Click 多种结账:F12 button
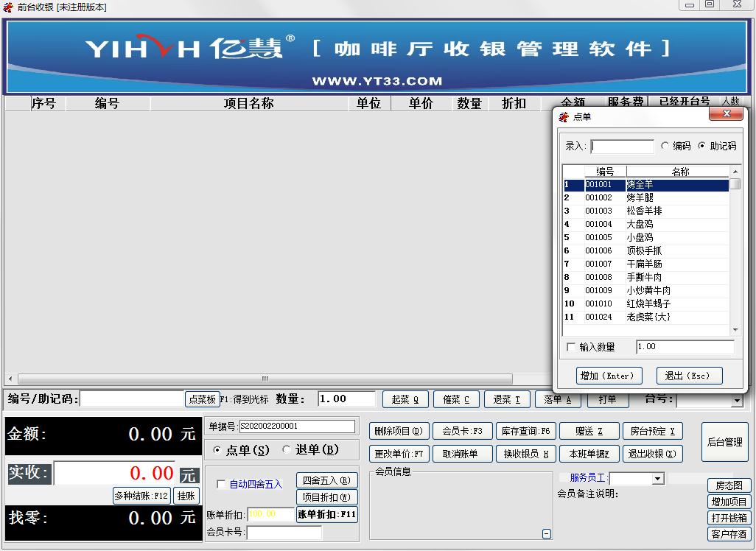The image size is (756, 551). (141, 496)
